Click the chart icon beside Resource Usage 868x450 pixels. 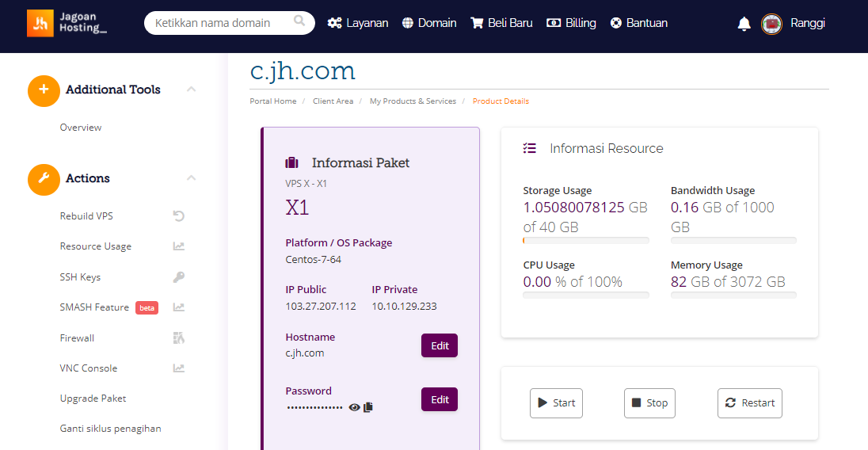178,246
